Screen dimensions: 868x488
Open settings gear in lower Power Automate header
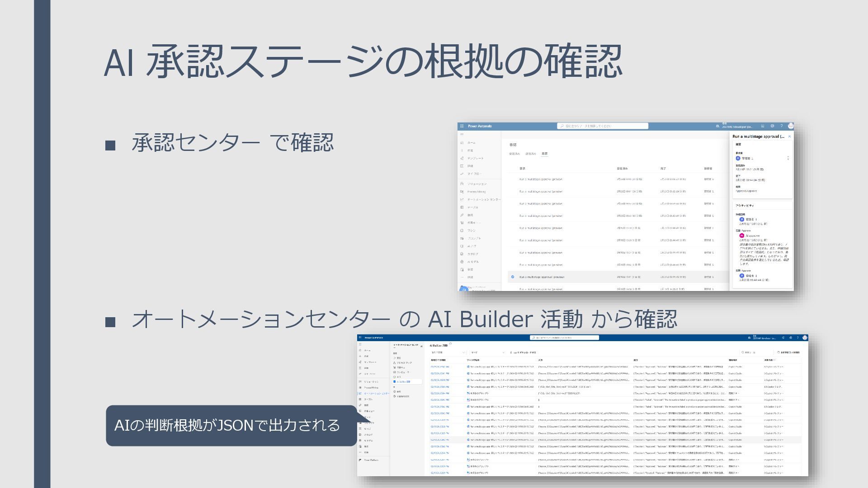(791, 338)
